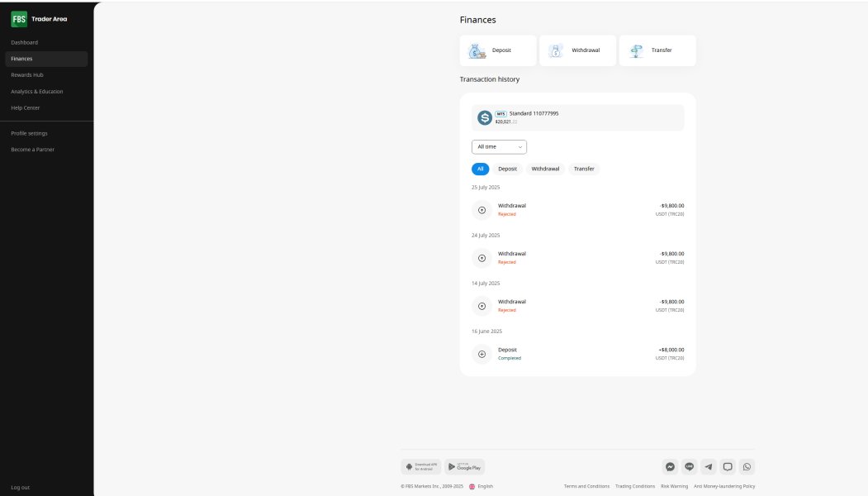The height and width of the screenshot is (496, 868).
Task: Filter transactions by Deposit
Action: (507, 169)
